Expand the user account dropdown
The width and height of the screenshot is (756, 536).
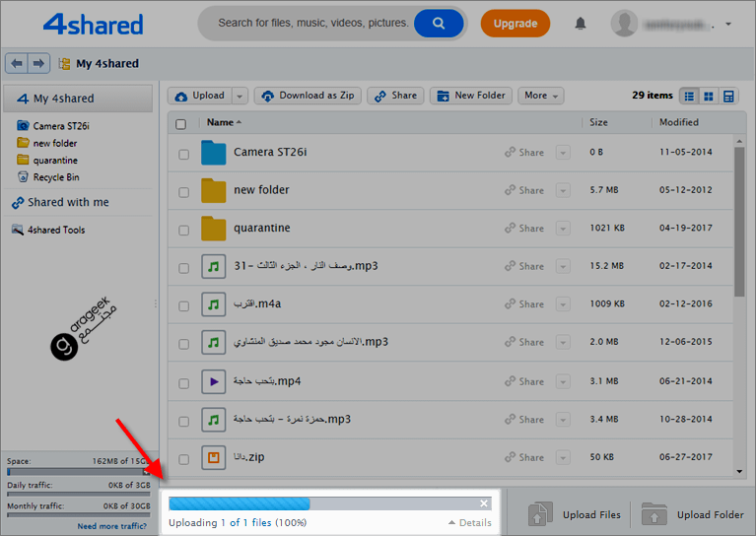tap(728, 24)
